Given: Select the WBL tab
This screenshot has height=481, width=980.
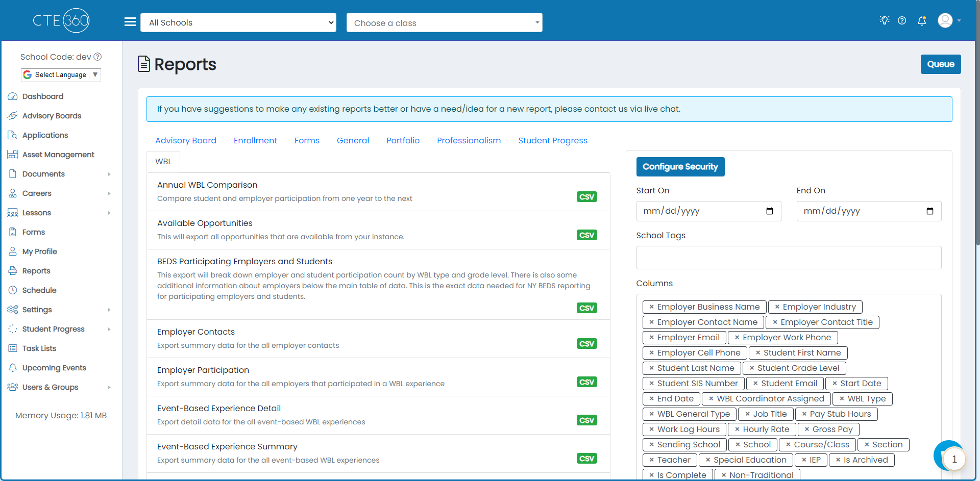Looking at the screenshot, I should [163, 161].
